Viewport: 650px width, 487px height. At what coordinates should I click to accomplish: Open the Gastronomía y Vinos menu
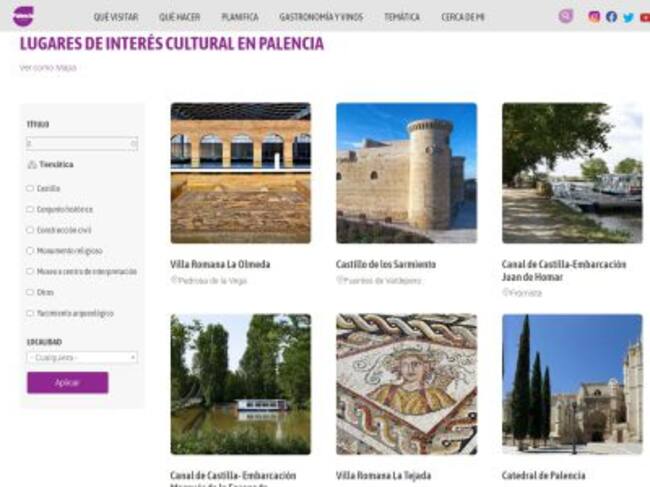pyautogui.click(x=321, y=17)
